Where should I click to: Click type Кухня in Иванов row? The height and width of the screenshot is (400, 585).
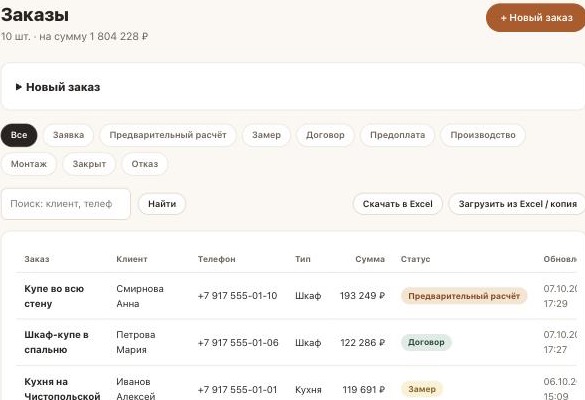point(308,390)
